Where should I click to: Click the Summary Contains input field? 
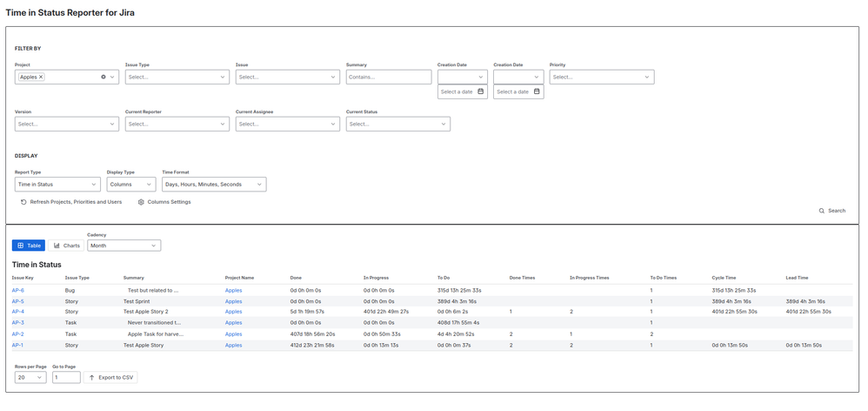pos(389,77)
